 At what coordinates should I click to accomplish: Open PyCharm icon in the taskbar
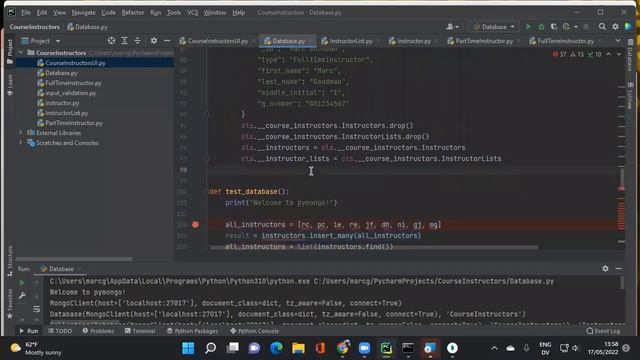[386, 348]
